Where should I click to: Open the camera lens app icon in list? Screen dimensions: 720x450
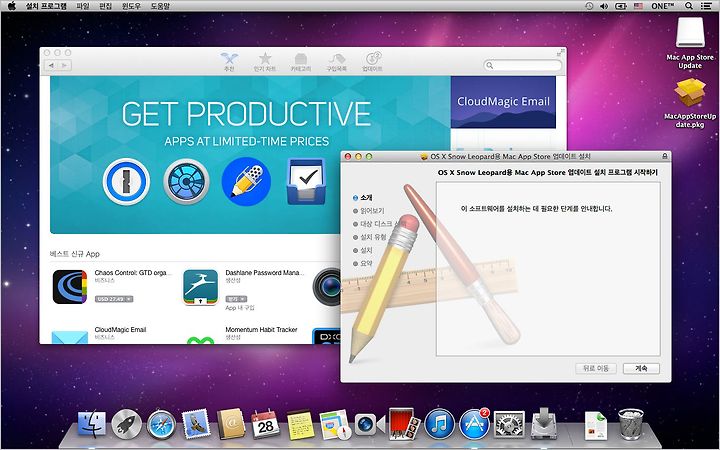point(326,287)
